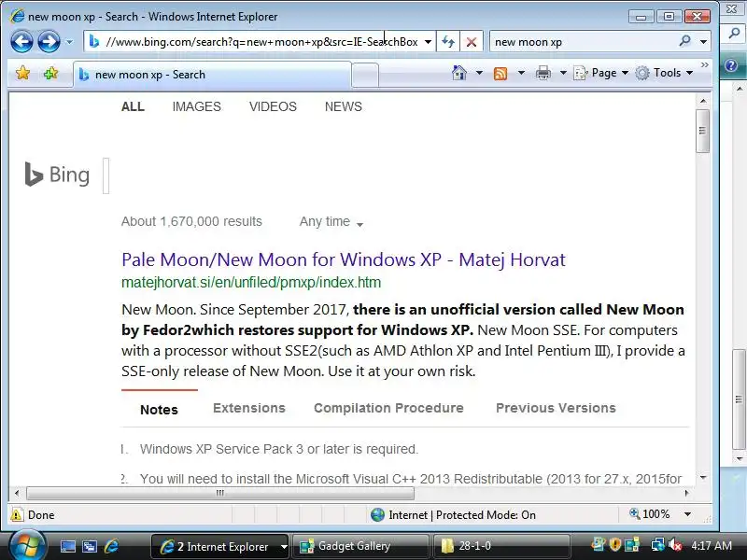
Task: Click horizontal scroll right arrow
Action: pyautogui.click(x=687, y=493)
